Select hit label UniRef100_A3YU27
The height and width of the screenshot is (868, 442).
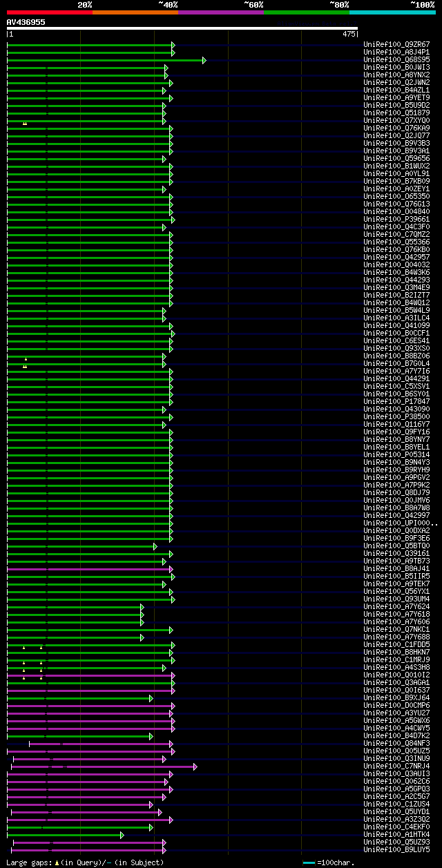click(x=396, y=713)
